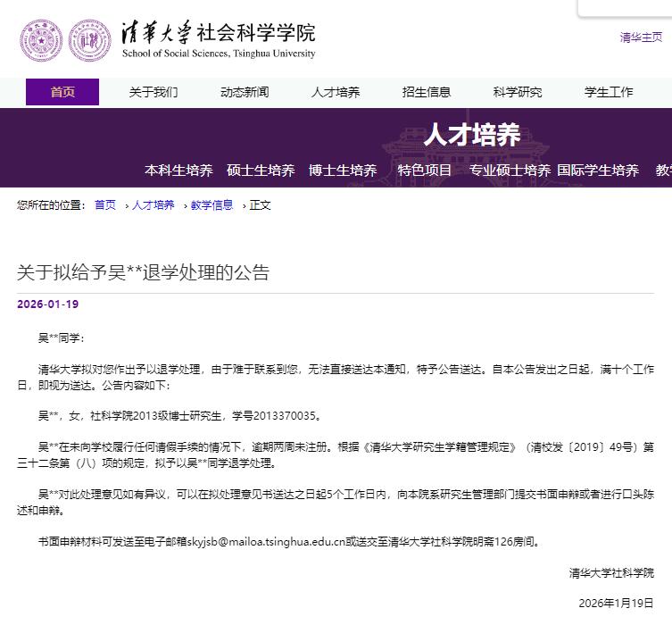Open 关于我们 in the main navigation
This screenshot has width=672, height=625.
click(x=153, y=92)
